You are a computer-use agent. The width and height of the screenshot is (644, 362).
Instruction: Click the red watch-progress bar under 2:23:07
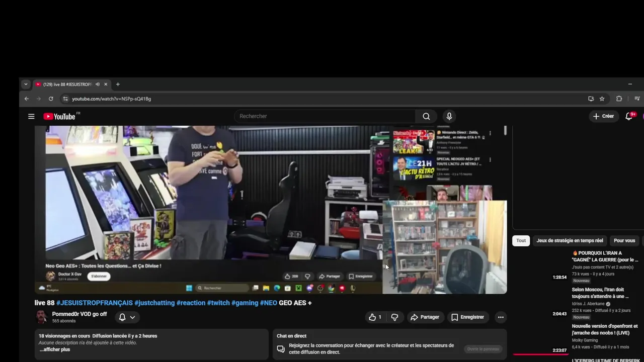(540, 354)
